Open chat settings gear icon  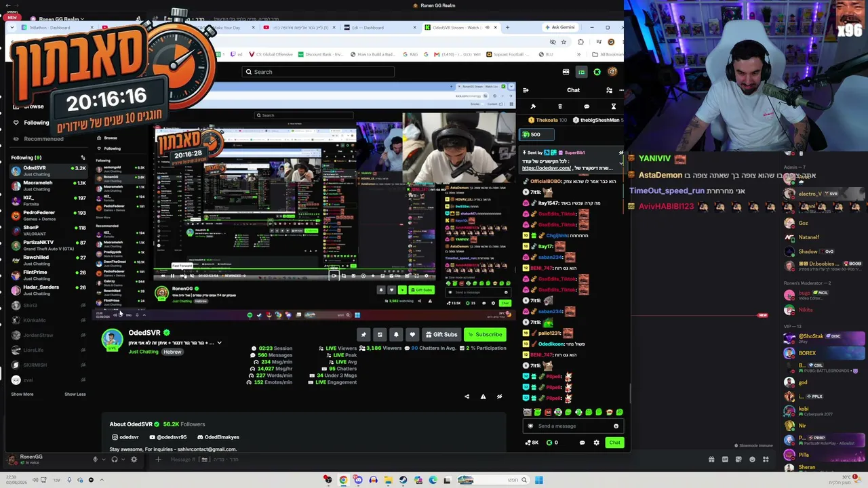tap(596, 443)
